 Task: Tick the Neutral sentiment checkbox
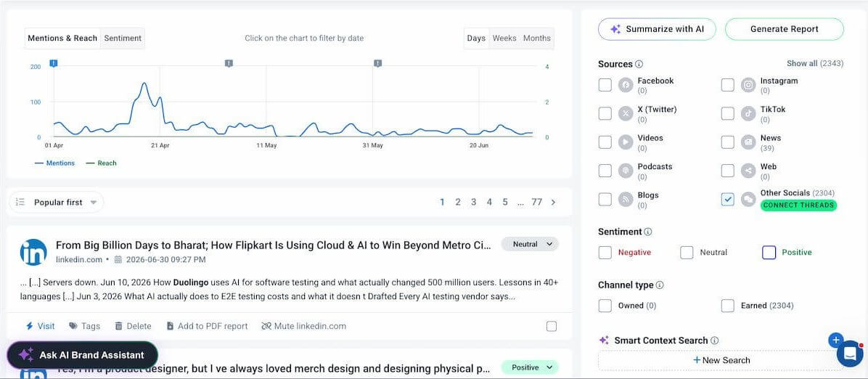pos(687,253)
